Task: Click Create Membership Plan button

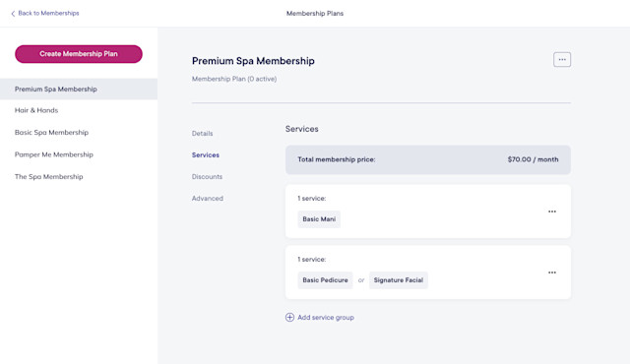Action: coord(79,54)
